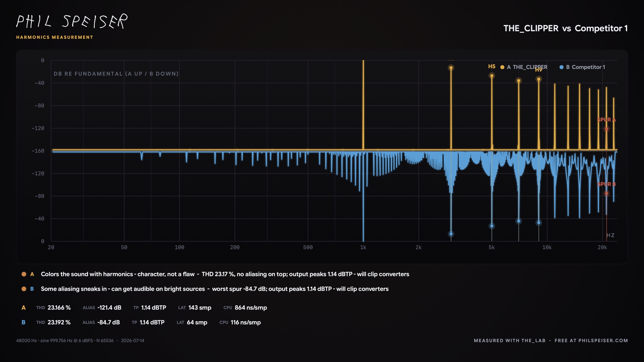Click the "HZ" axis unit label
The height and width of the screenshot is (362, 644).
point(610,235)
